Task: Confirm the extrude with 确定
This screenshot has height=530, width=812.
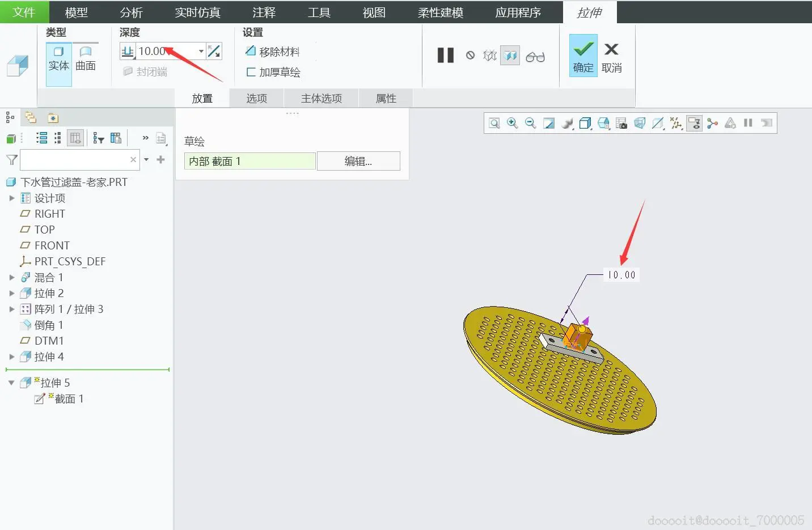Action: point(583,56)
